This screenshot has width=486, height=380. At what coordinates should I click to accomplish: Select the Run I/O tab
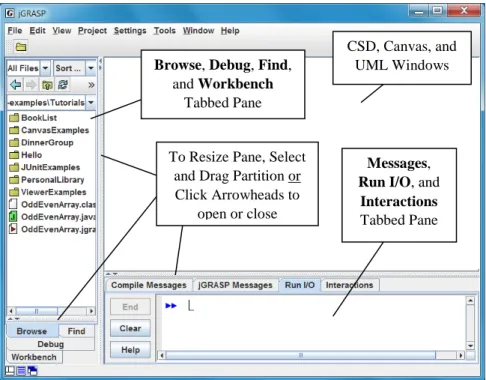point(300,285)
